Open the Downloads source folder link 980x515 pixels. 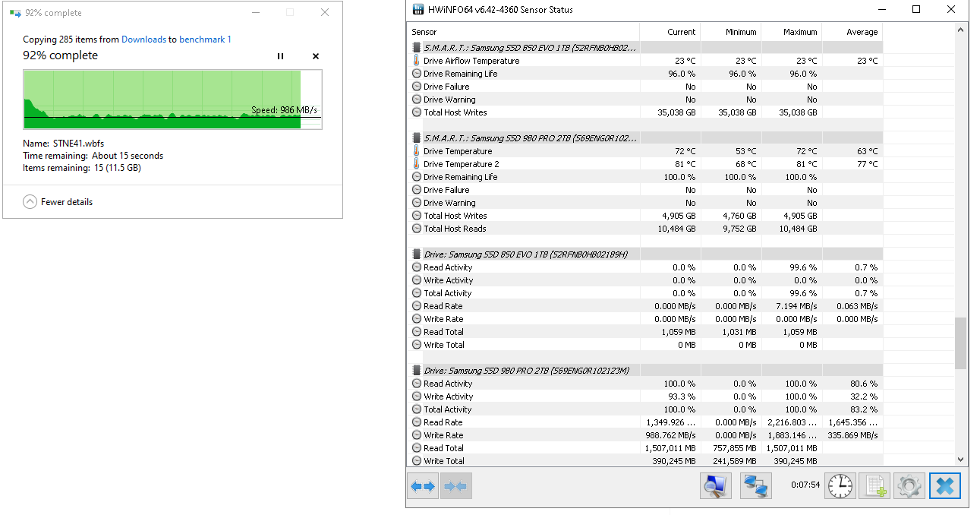(143, 39)
